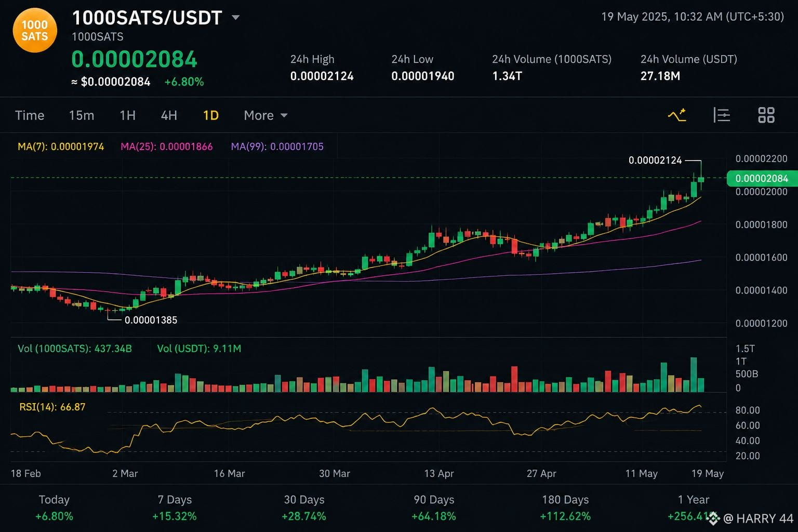Screen dimensions: 798x532
Task: Select the Time chart tab
Action: [x=30, y=115]
